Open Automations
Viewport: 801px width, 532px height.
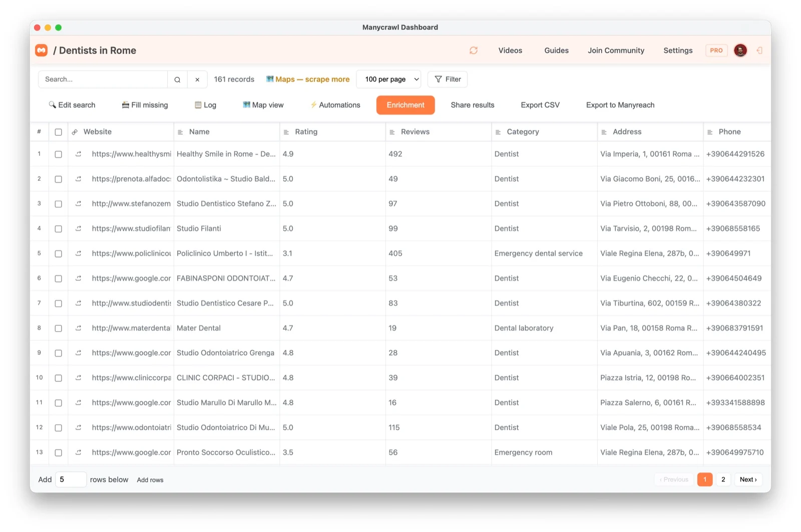(335, 105)
